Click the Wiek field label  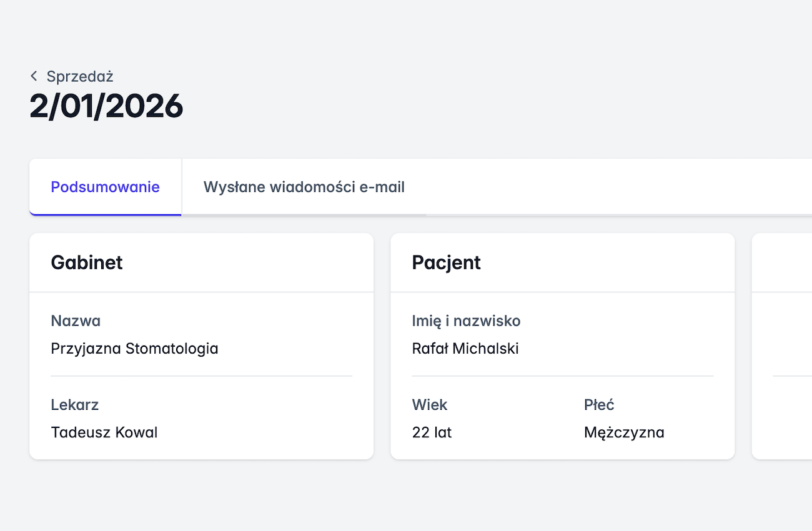[430, 404]
